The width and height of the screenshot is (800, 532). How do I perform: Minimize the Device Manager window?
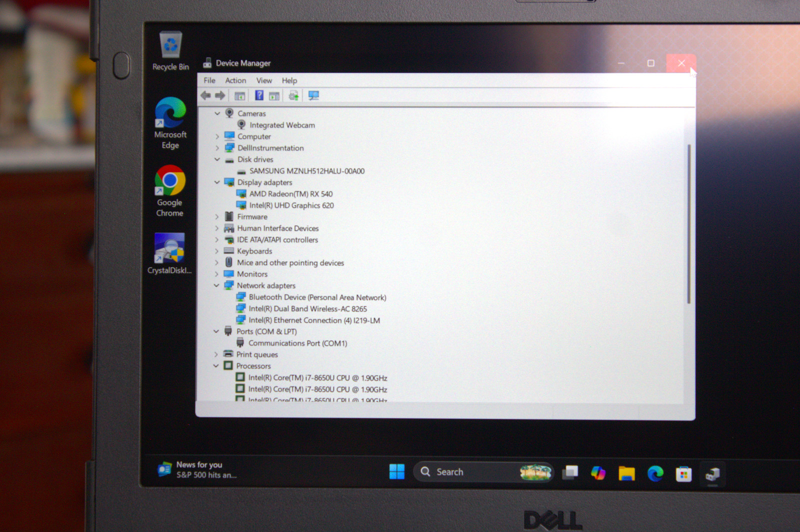[621, 63]
